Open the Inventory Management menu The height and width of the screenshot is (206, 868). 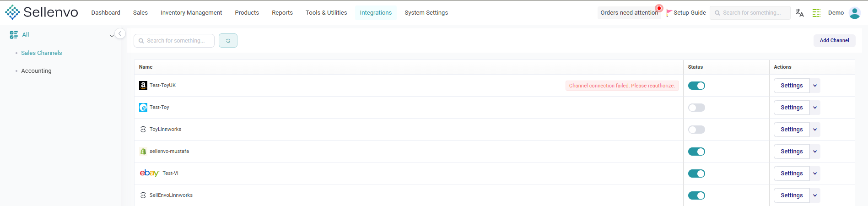pos(191,13)
